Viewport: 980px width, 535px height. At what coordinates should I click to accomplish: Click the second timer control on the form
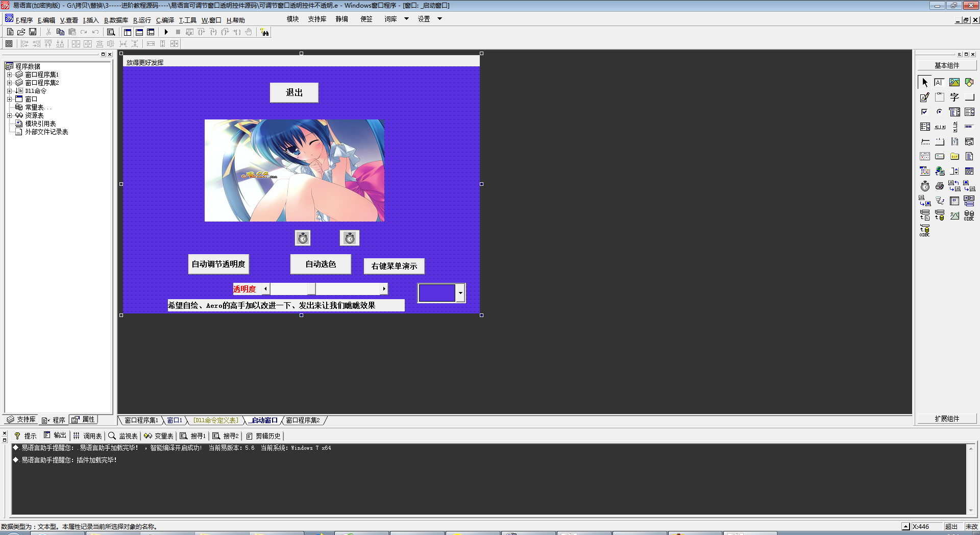[350, 238]
